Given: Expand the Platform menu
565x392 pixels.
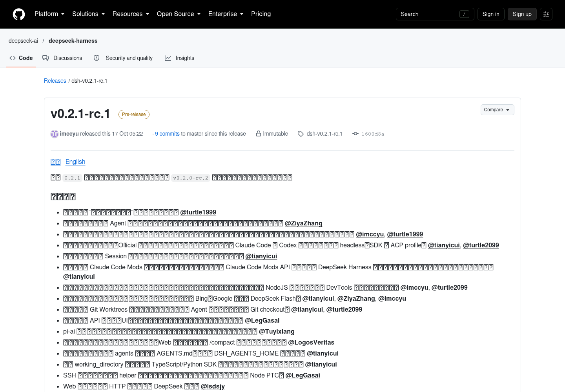Looking at the screenshot, I should 49,14.
